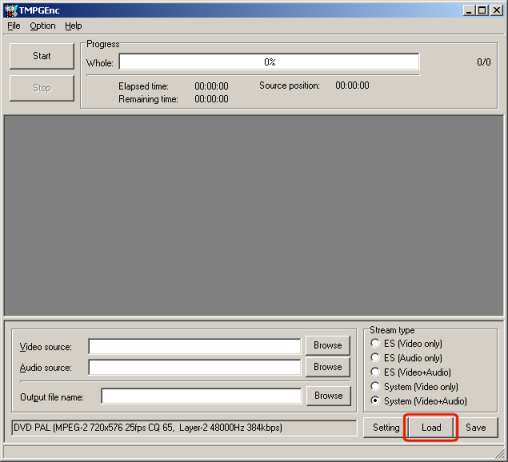Maximize the TMPGEnc window
Screen dimensions: 508x462
(482, 11)
